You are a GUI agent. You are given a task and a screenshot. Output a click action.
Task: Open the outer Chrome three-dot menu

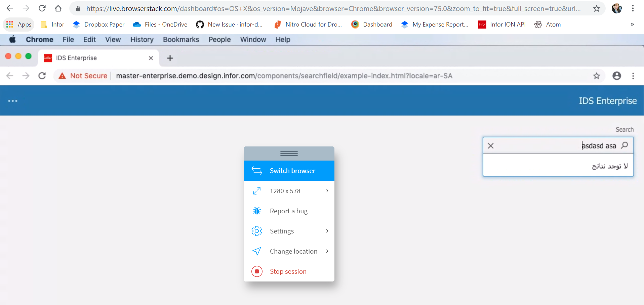[633, 8]
